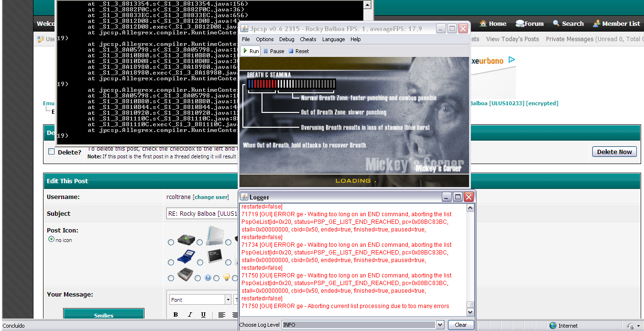The image size is (644, 331).
Task: Open the browser zoom level dropdown arrow
Action: coord(639,326)
